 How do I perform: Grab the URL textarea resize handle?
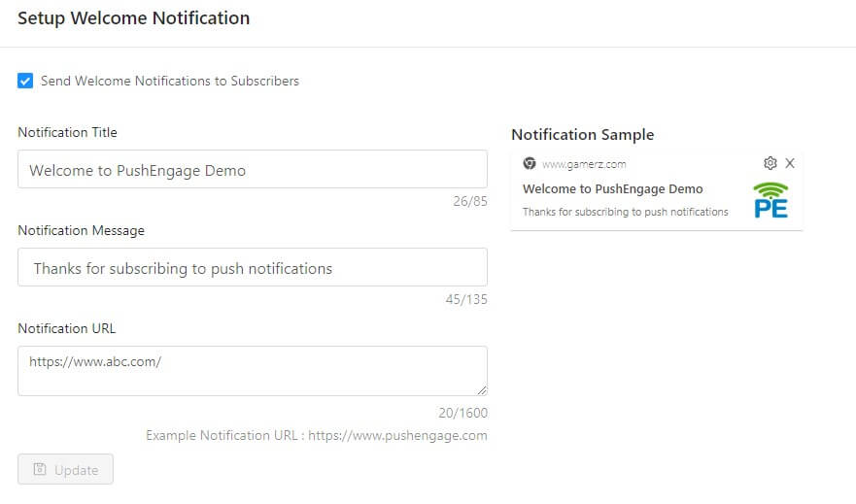pos(482,390)
